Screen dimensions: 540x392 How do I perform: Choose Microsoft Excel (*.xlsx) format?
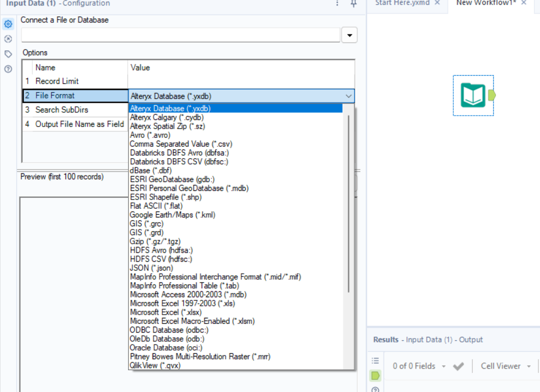tap(235, 312)
